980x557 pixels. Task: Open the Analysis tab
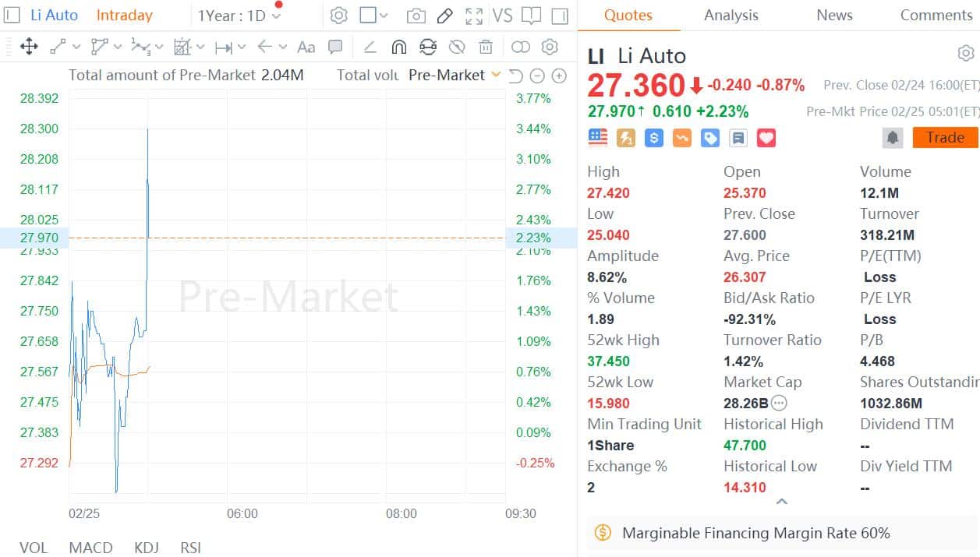[x=730, y=15]
